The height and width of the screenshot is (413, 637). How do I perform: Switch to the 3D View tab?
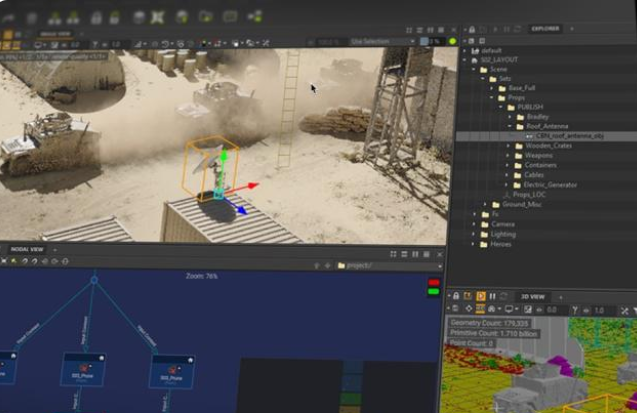pyautogui.click(x=533, y=297)
